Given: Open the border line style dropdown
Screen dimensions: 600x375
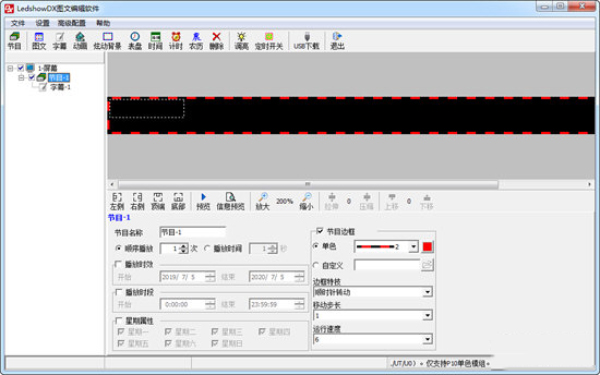Looking at the screenshot, I should click(x=413, y=247).
